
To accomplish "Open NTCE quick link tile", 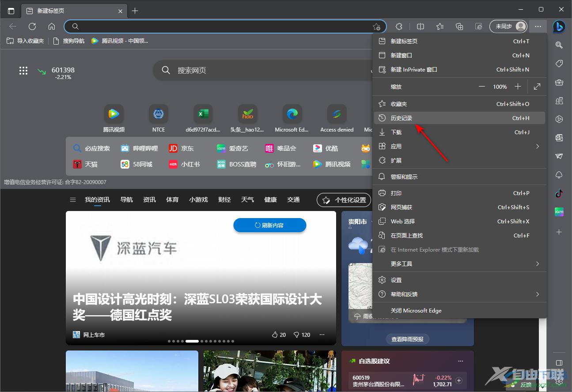I will (x=159, y=118).
